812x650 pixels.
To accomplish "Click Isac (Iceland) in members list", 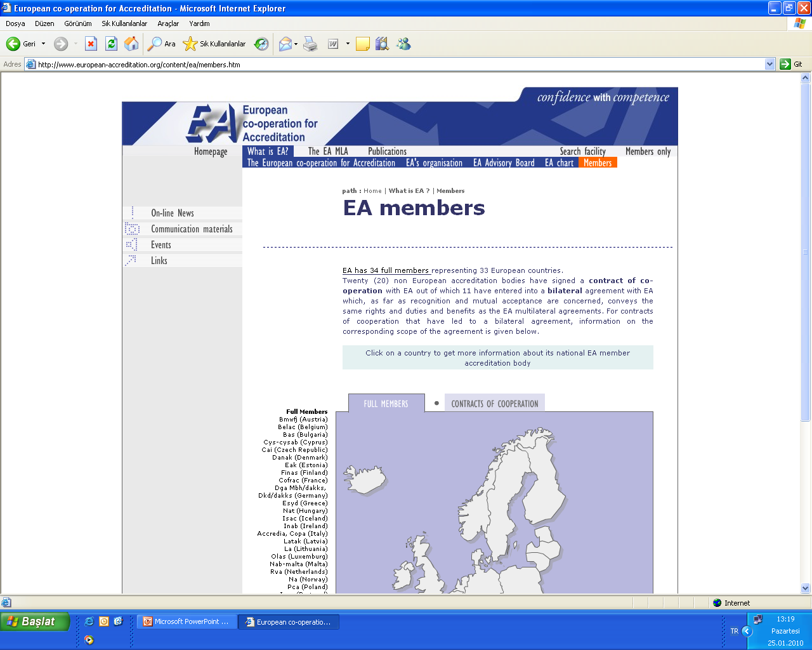I will tap(305, 519).
